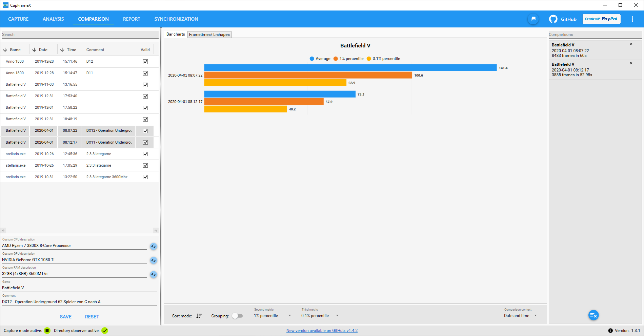Toggle the sort mode icon
This screenshot has height=336, width=644.
[199, 316]
